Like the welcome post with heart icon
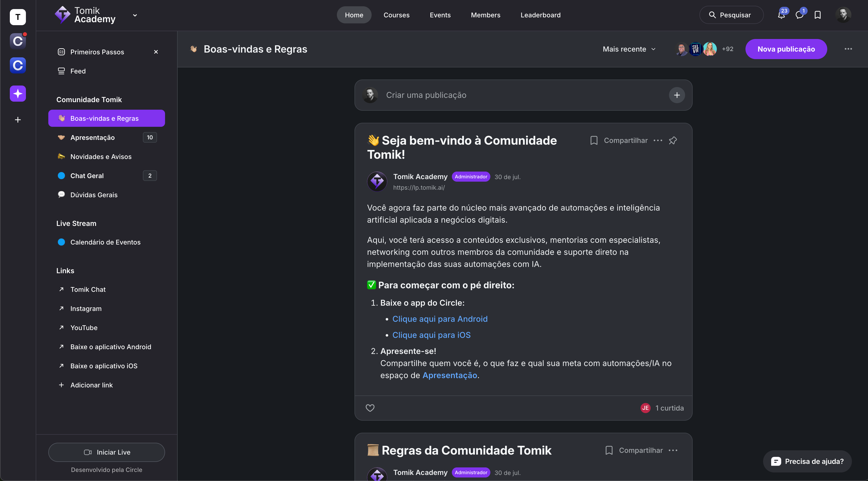This screenshot has height=481, width=868. point(370,408)
